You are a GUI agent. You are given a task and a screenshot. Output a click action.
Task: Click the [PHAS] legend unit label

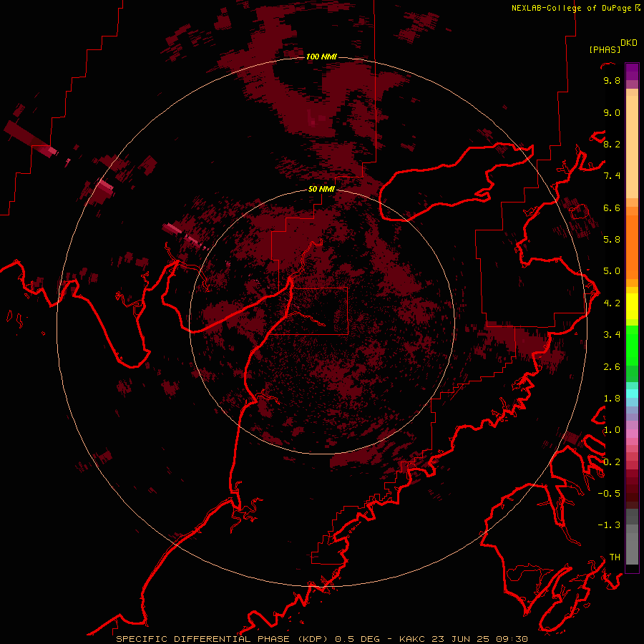(605, 50)
